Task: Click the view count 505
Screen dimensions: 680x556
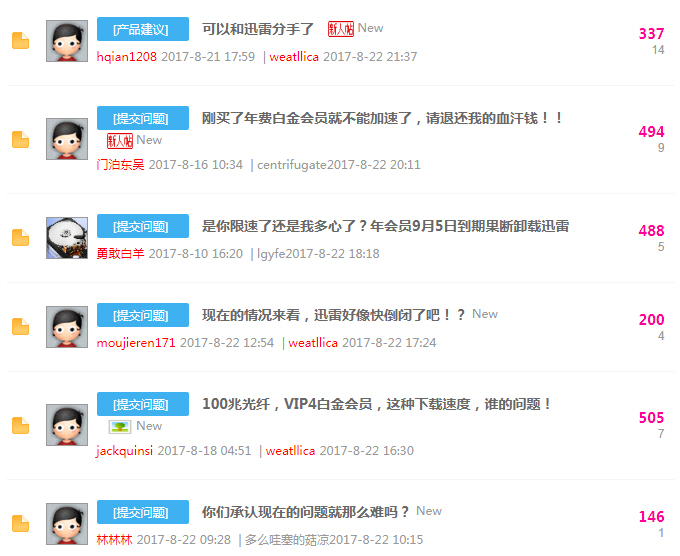Action: (x=651, y=418)
